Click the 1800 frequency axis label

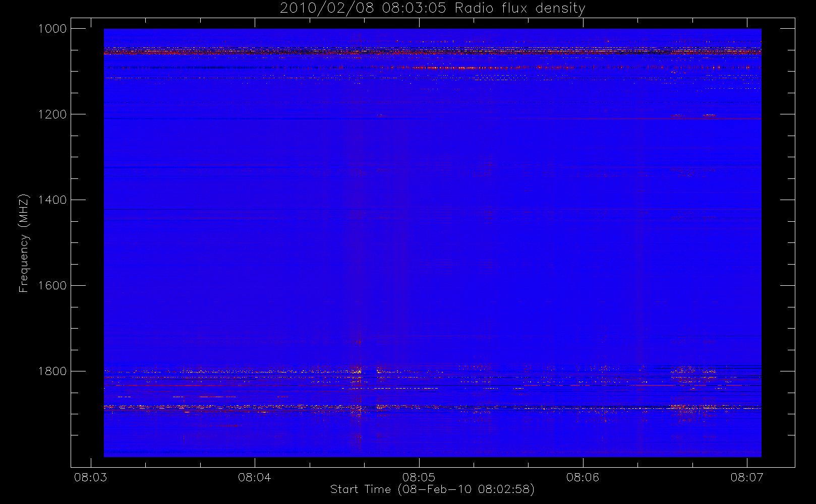pyautogui.click(x=52, y=371)
